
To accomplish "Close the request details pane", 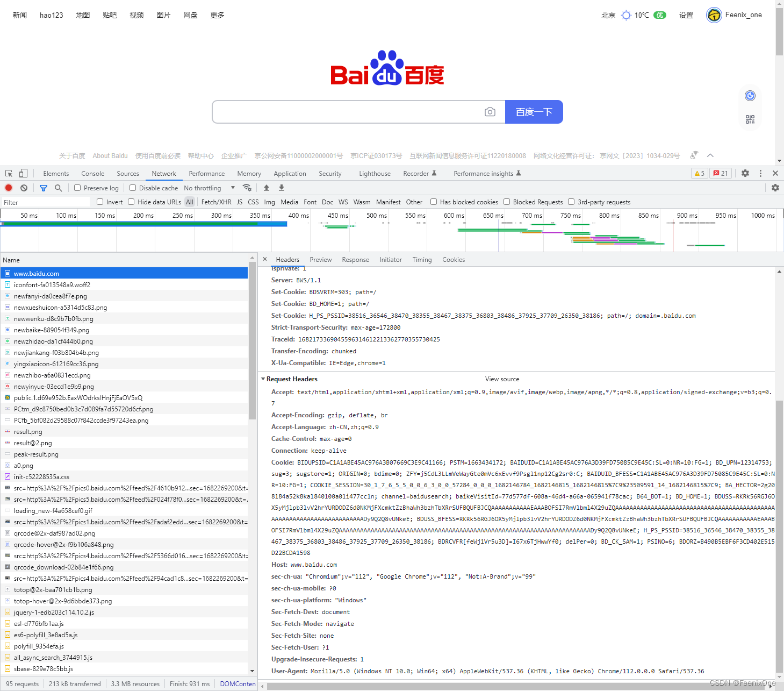I will click(x=265, y=259).
